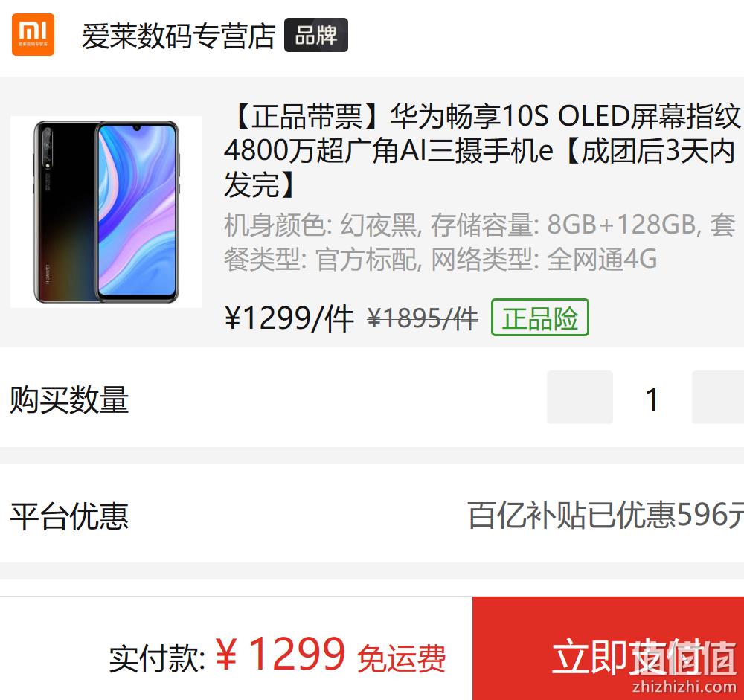Click the 幻夜黑 8GB+128GB specification text
The image size is (744, 700).
point(479,242)
